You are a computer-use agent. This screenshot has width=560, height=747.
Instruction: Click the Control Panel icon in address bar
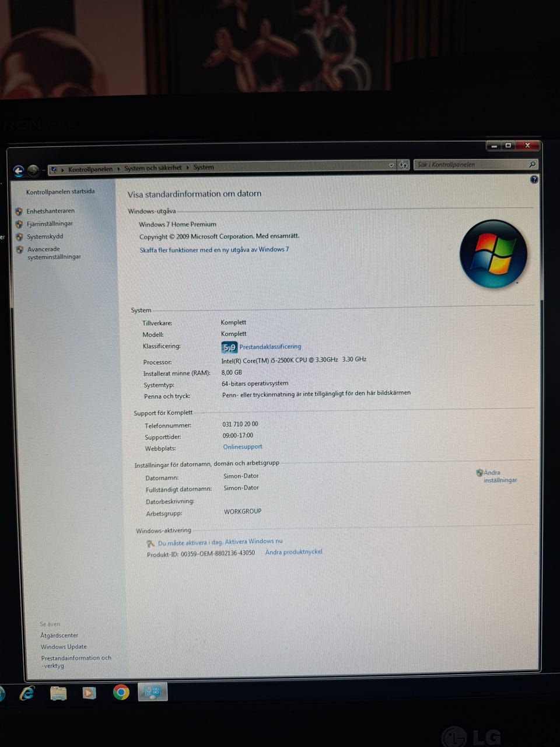tap(54, 169)
